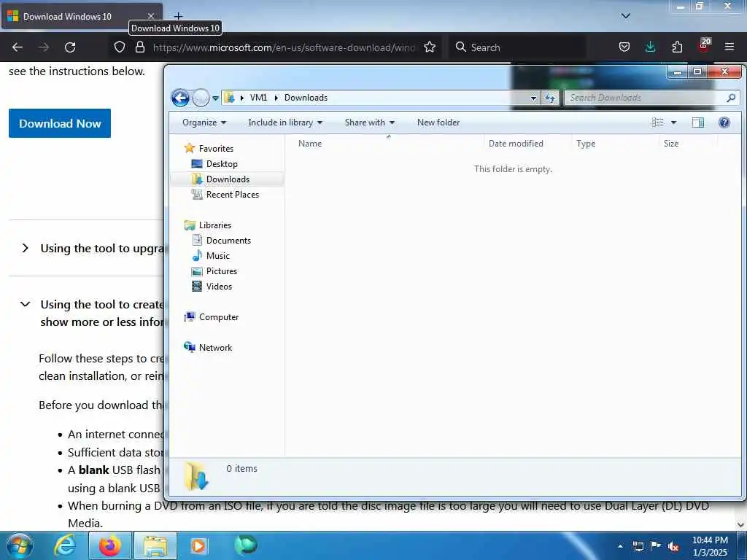747x560 pixels.
Task: Click the Firefox Search box
Action: 517,47
